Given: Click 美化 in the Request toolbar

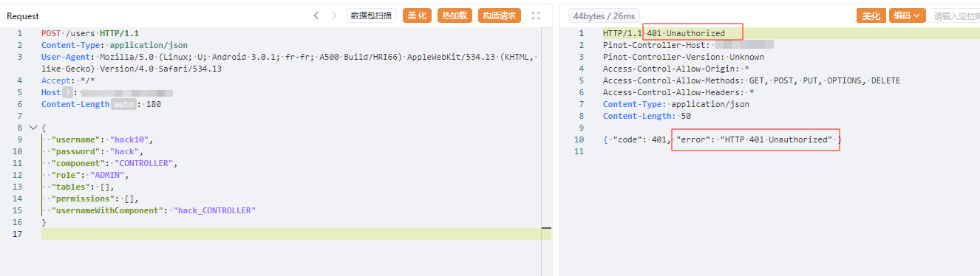Looking at the screenshot, I should click(x=417, y=15).
